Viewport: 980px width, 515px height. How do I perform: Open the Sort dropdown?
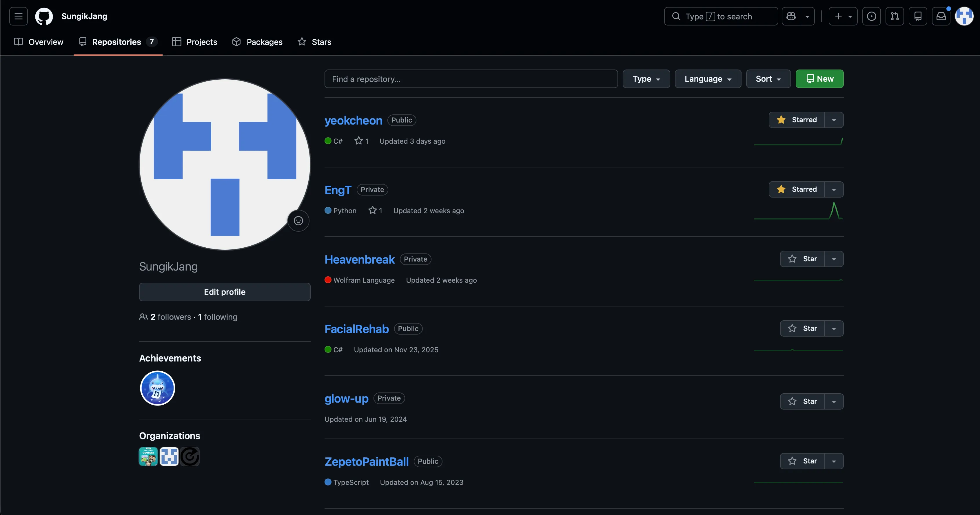768,79
